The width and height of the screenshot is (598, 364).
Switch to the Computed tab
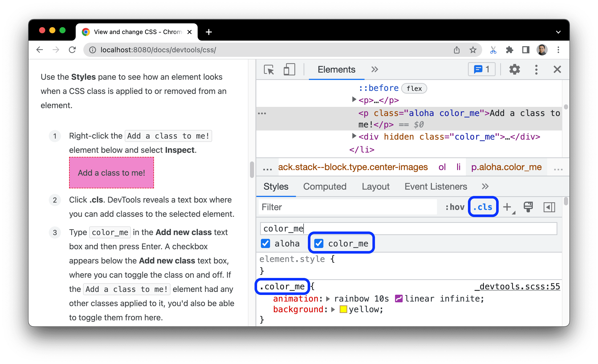pos(324,186)
